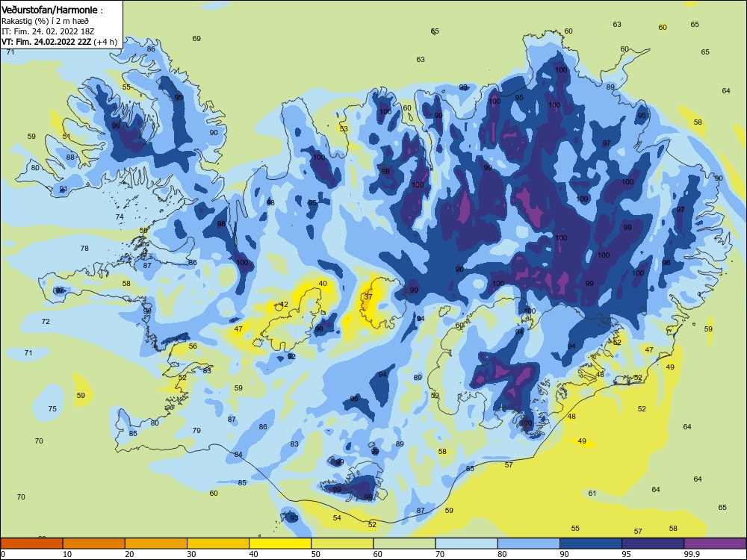Viewport: 747px width, 560px height.
Task: Select the 'VT: Fim. 24.02.2022 22Z' valid time
Action: [x=46, y=42]
